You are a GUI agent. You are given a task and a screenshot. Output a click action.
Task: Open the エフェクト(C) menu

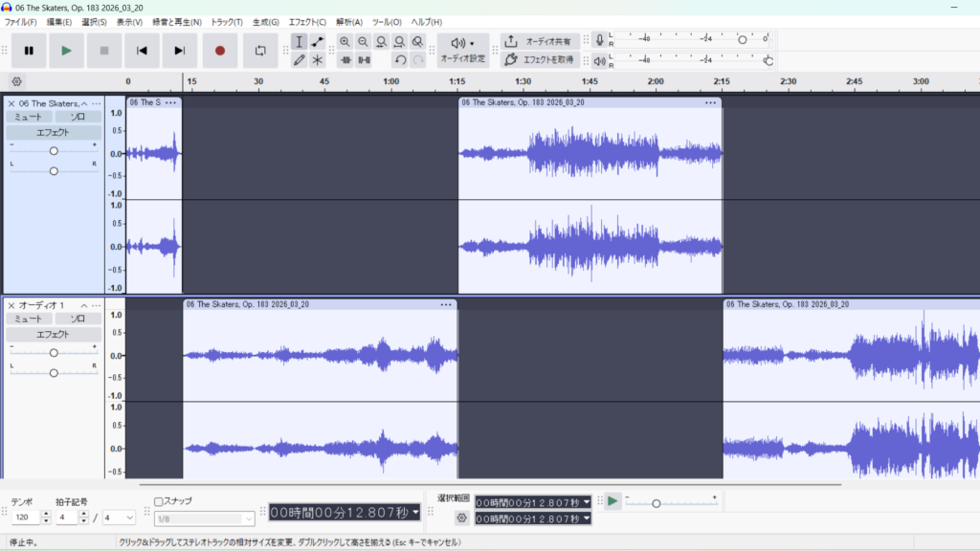pyautogui.click(x=307, y=22)
